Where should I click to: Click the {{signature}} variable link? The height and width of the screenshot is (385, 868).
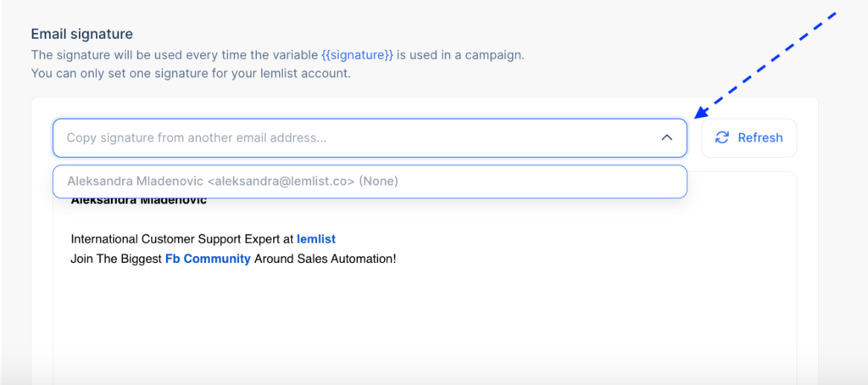pos(357,55)
